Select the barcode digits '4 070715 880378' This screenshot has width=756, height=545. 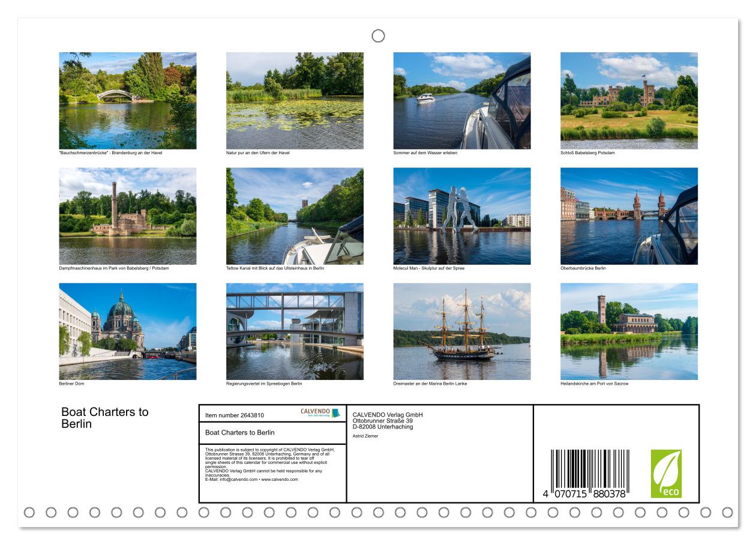[x=584, y=493]
